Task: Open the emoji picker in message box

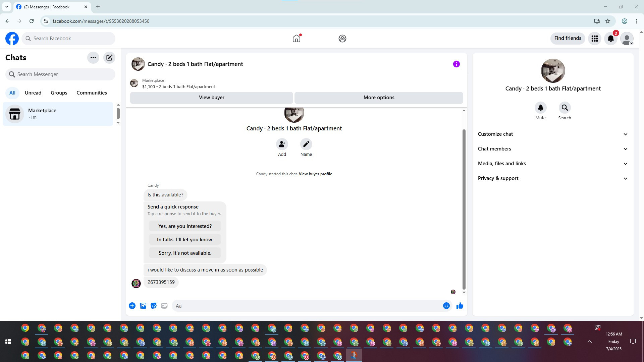Action: coord(446,306)
